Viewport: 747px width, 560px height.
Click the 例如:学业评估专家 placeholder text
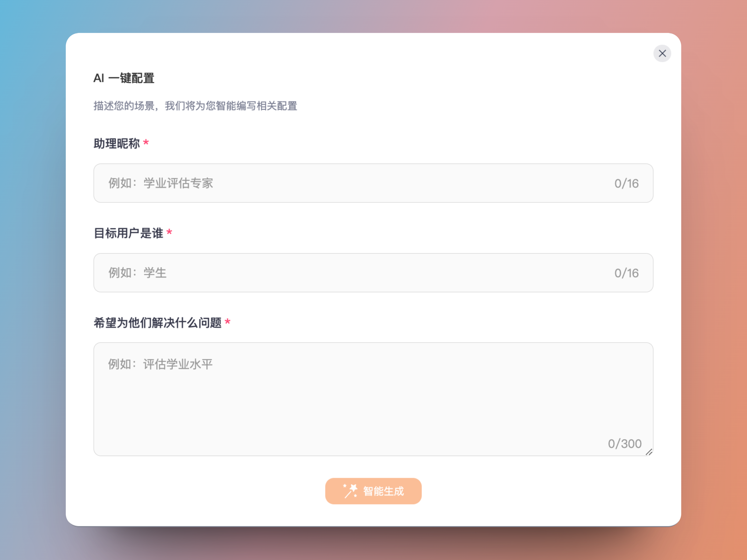pyautogui.click(x=161, y=183)
